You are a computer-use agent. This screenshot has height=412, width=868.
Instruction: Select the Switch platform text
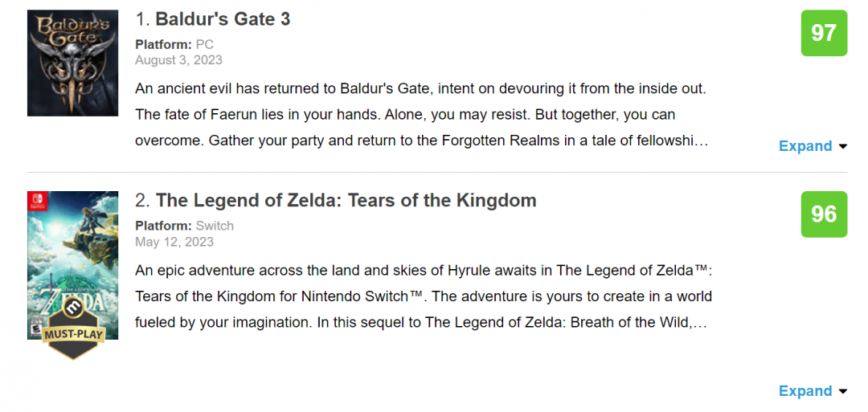tap(215, 226)
